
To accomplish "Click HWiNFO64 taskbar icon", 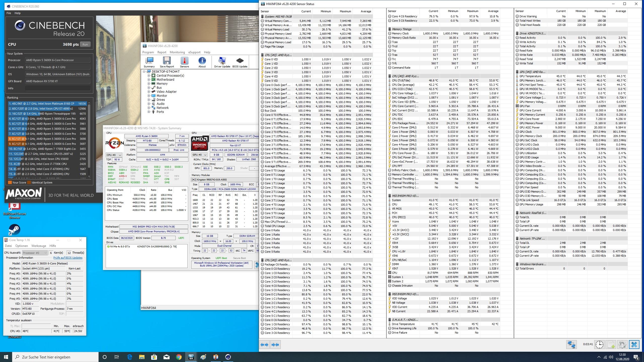I will [x=191, y=357].
